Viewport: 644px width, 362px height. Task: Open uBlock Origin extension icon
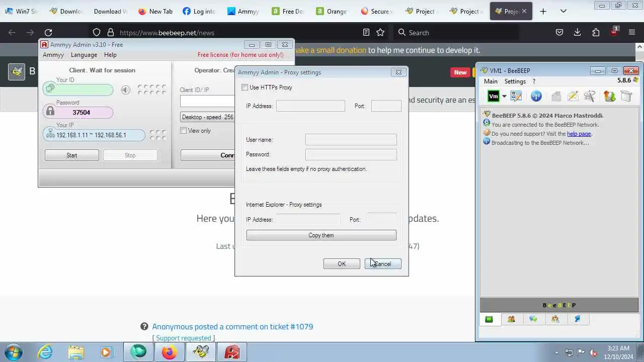point(614,32)
